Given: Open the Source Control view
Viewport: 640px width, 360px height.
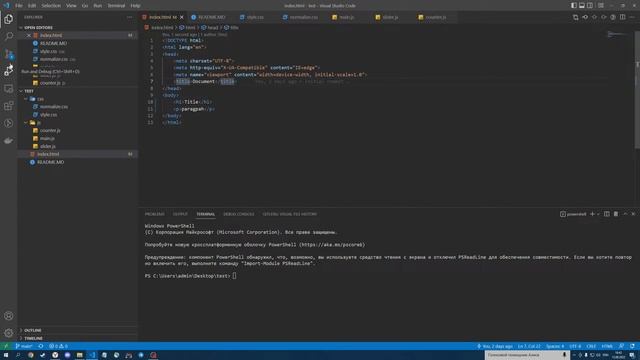Looking at the screenshot, I should [x=9, y=53].
